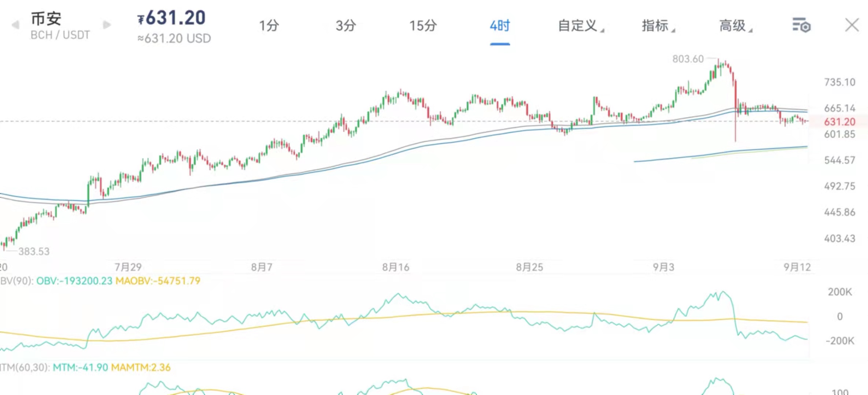Click the MTM:-41.90 indicator value
The image size is (868, 395).
point(80,368)
